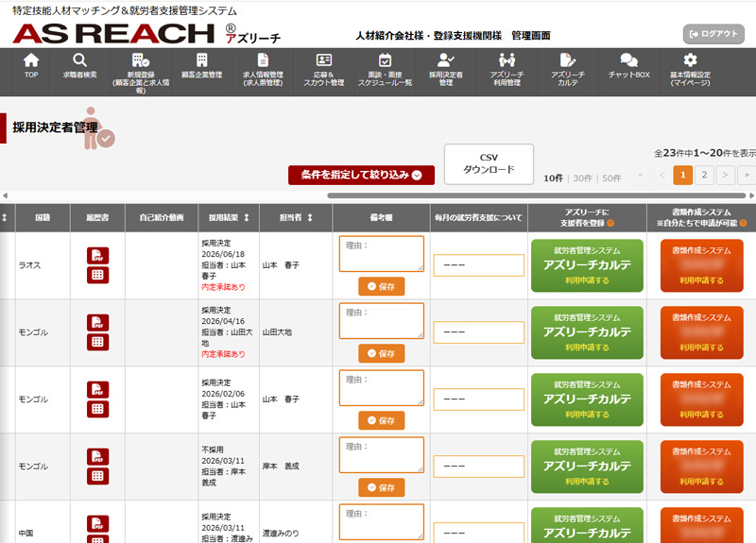Click 保存 in 岸本 義成 row

382,487
